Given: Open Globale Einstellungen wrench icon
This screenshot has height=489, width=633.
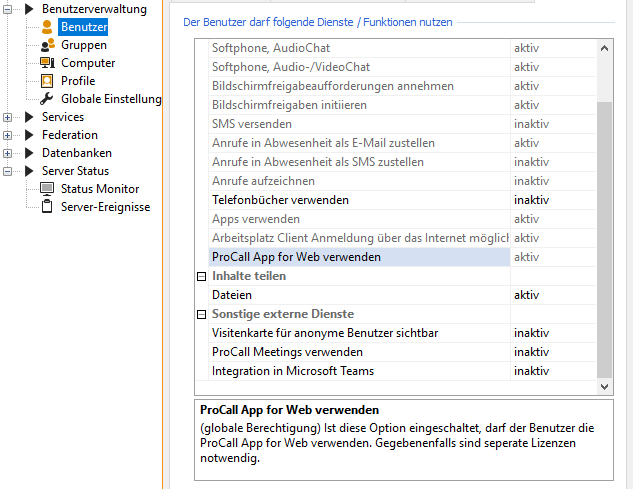Looking at the screenshot, I should (47, 99).
